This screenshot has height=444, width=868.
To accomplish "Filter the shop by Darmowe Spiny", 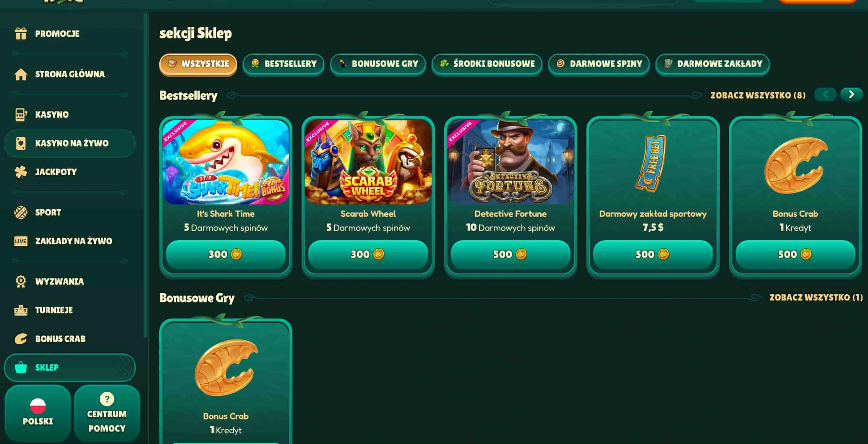I will [x=599, y=64].
